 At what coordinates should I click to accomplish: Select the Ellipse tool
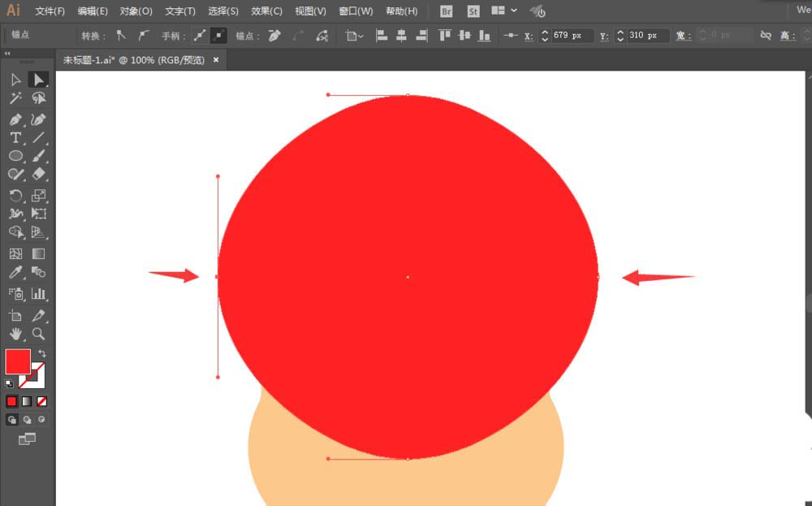point(15,155)
